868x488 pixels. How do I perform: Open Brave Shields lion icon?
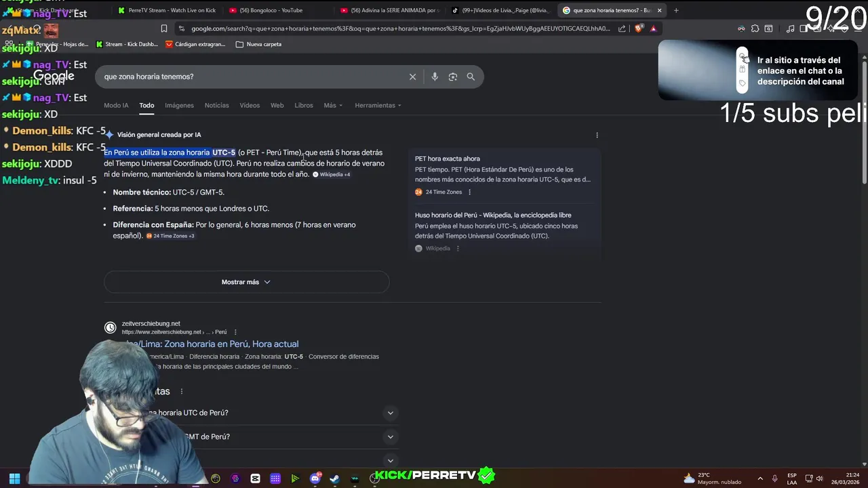[x=638, y=28]
